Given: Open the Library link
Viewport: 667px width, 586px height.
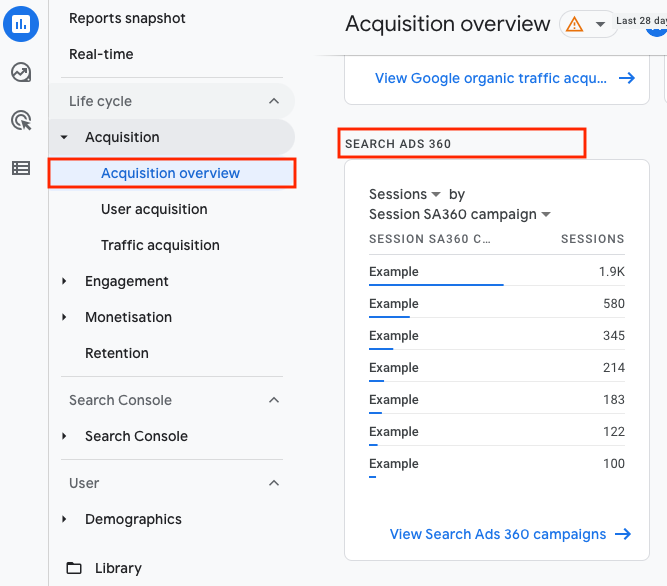Looking at the screenshot, I should click(118, 568).
